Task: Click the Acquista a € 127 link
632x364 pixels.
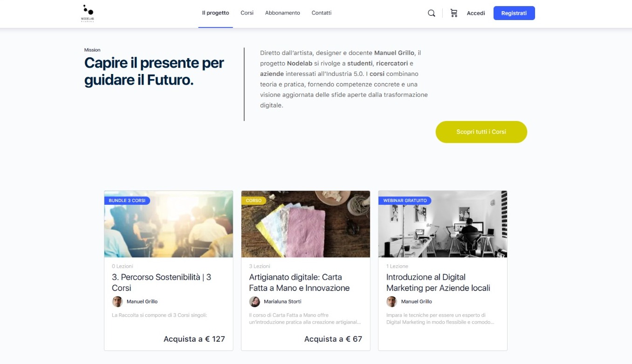Action: (x=194, y=339)
